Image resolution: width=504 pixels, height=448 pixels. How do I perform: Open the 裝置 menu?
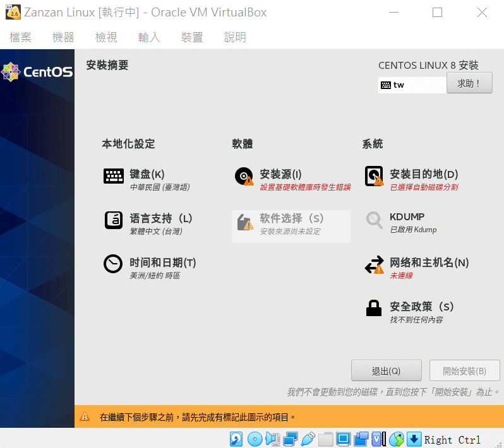[192, 37]
